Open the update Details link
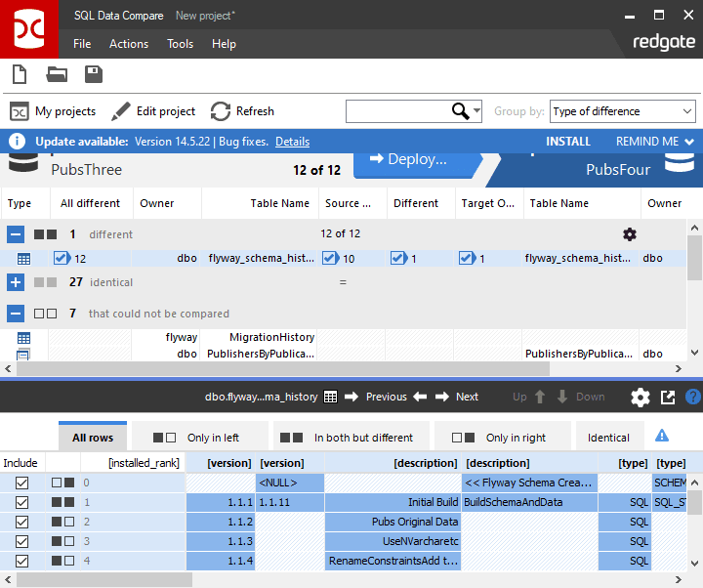Image resolution: width=703 pixels, height=588 pixels. [x=292, y=142]
